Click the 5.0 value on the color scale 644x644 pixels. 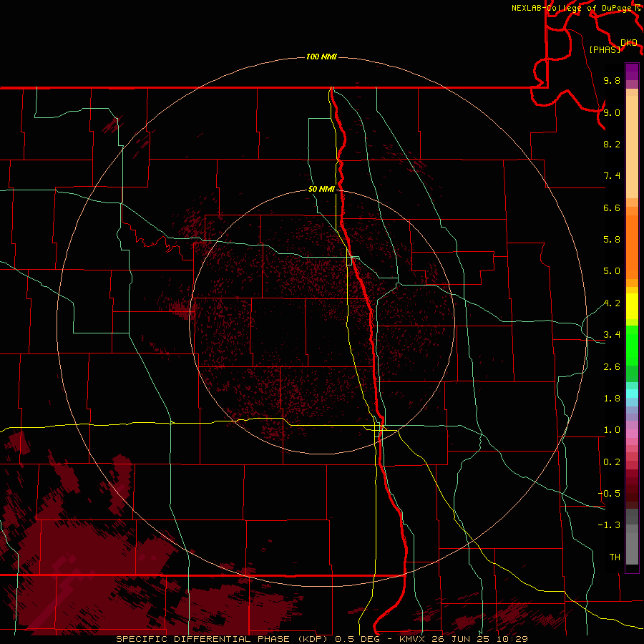[x=612, y=271]
